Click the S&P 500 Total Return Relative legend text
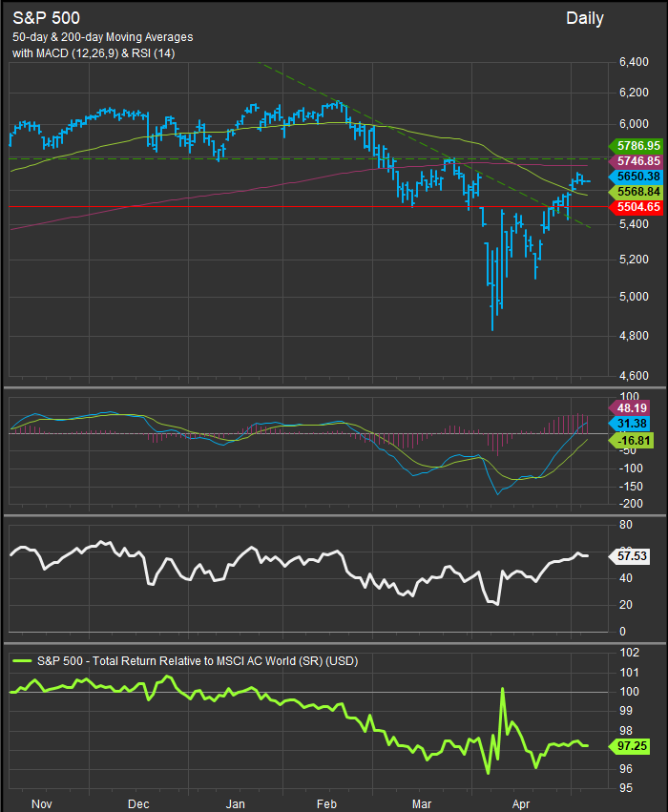Screen dimensions: 668x812 tap(198, 661)
